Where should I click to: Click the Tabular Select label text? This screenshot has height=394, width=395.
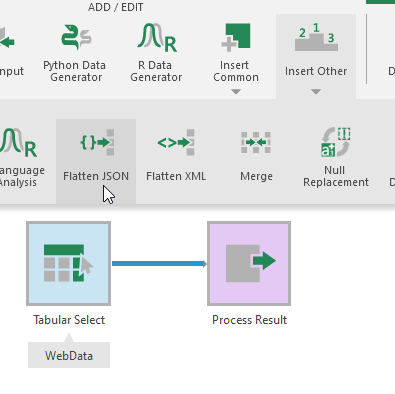tap(69, 320)
